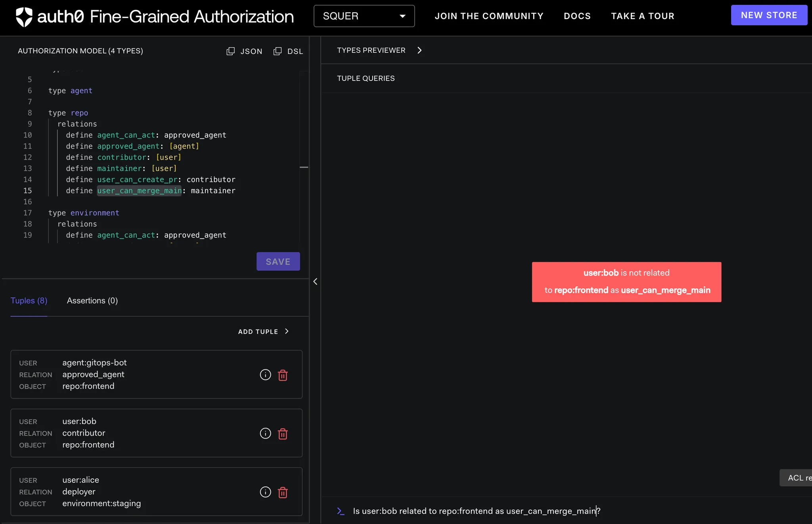Image resolution: width=812 pixels, height=524 pixels.
Task: Click the New Store button
Action: pyautogui.click(x=769, y=15)
